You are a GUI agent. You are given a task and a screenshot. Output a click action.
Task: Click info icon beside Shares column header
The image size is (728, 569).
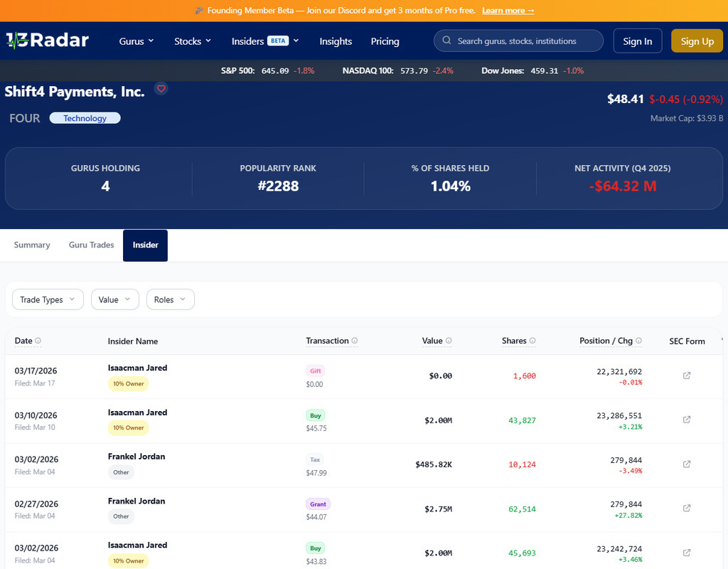[532, 341]
